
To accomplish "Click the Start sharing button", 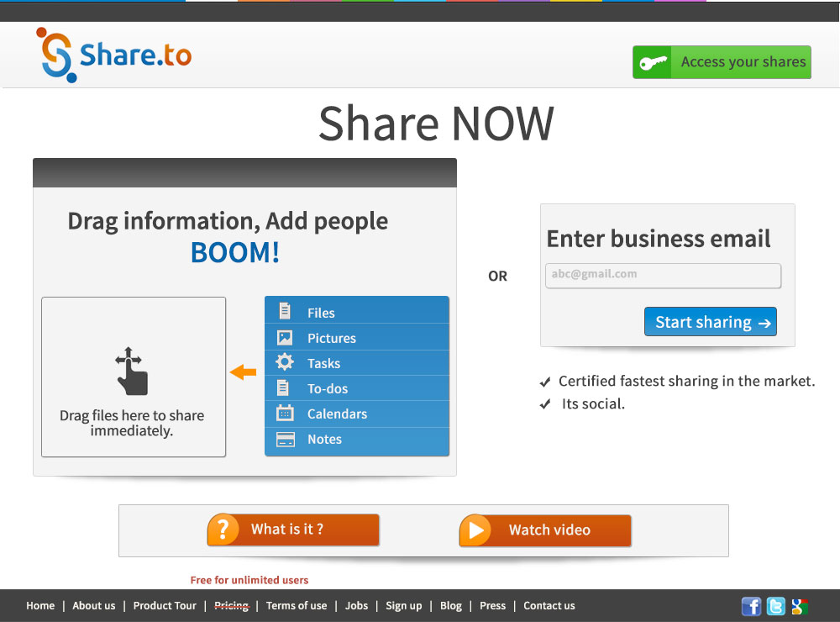I will pos(711,322).
